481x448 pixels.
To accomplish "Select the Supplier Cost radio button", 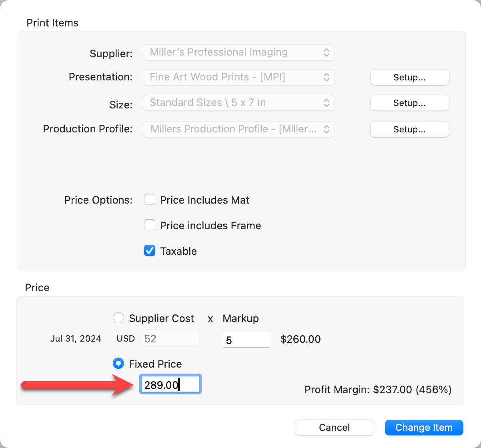I will pos(118,318).
